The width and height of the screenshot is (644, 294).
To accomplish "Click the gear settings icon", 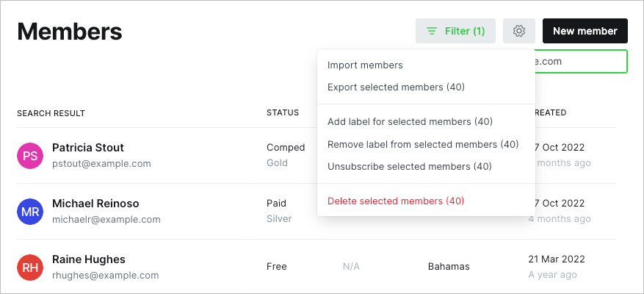I will [519, 31].
